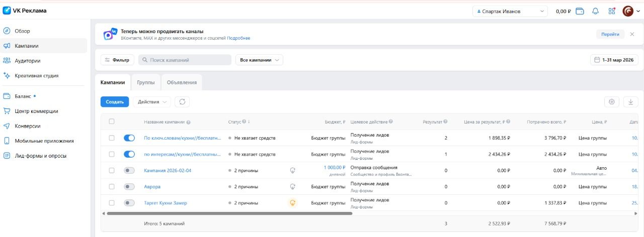Toggle off the По ключ.словам campaign

click(129, 138)
